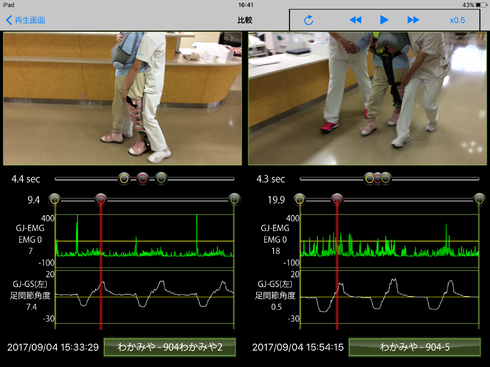This screenshot has width=490, height=367.
Task: Tap the right video of patient walking
Action: (367, 98)
